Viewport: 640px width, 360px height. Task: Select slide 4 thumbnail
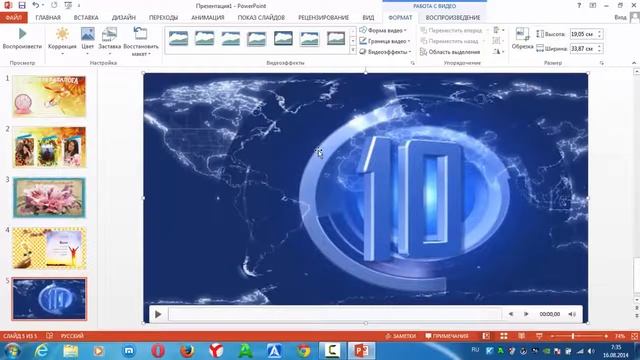coord(49,248)
